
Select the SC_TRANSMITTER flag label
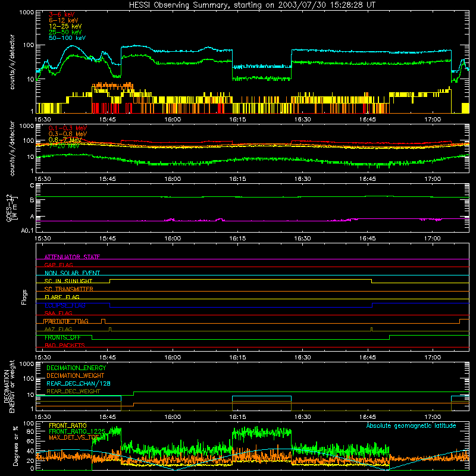[x=69, y=289]
